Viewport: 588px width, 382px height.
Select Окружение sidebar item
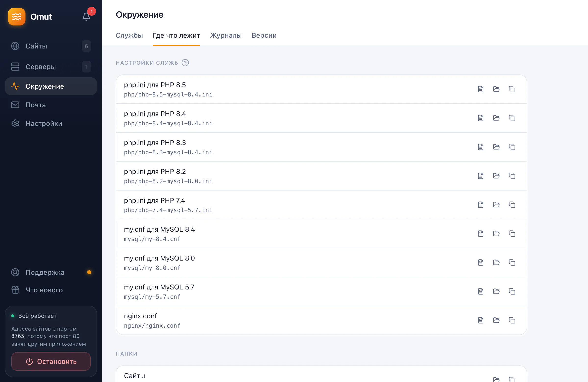(x=51, y=86)
